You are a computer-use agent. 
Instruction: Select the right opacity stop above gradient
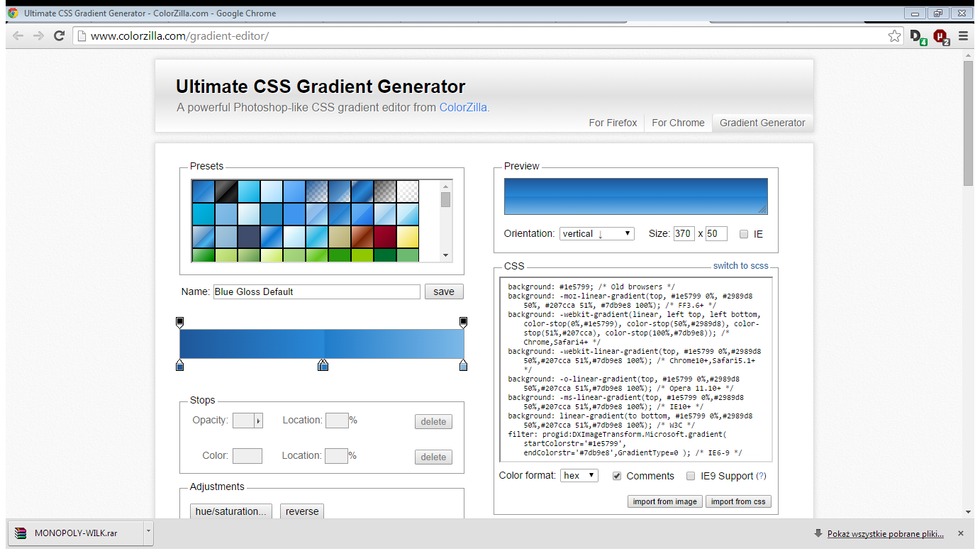click(x=463, y=323)
